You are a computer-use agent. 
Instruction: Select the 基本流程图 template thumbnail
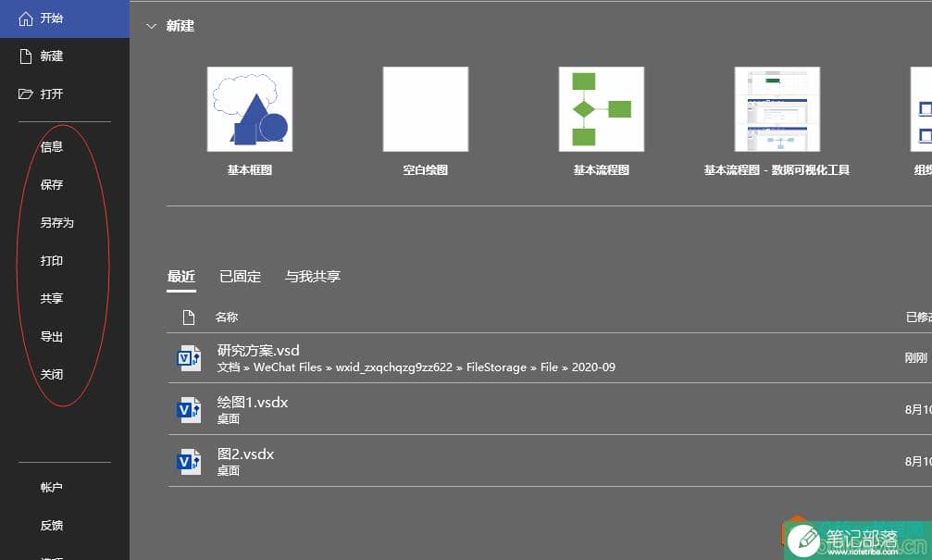(602, 109)
